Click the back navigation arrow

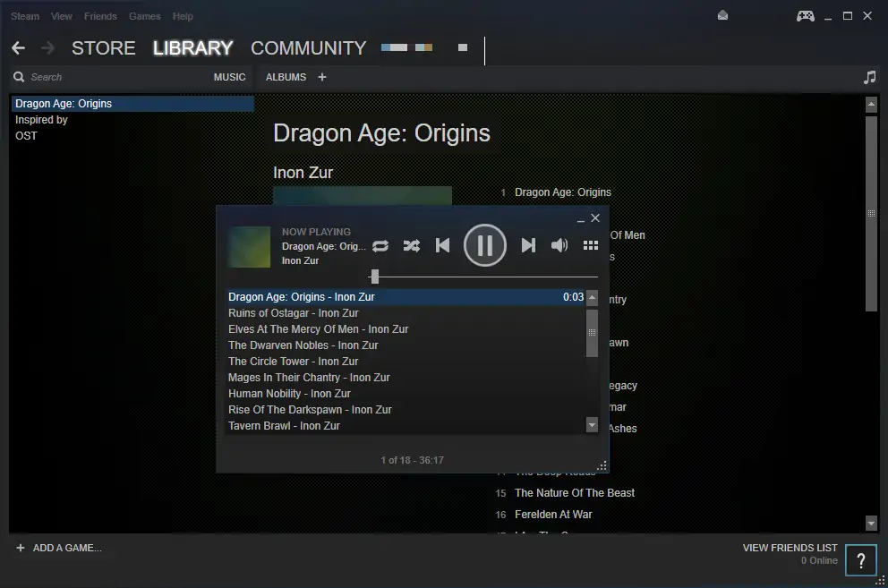[18, 48]
